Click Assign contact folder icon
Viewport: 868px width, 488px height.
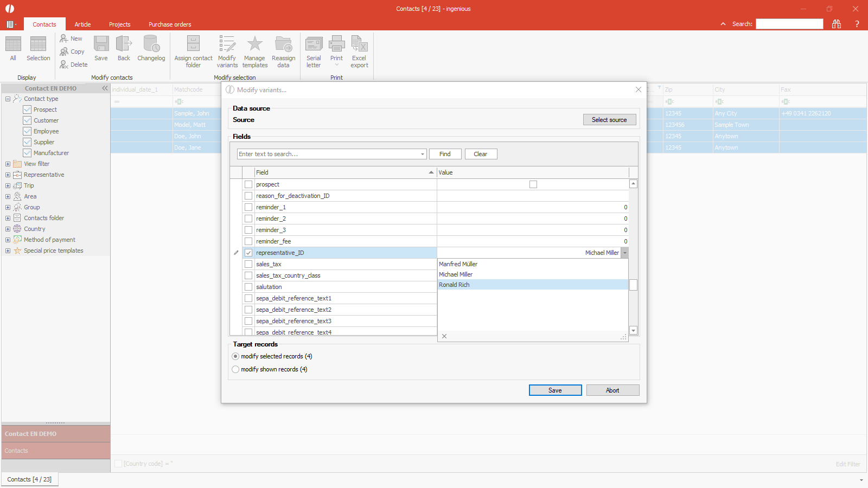click(193, 44)
